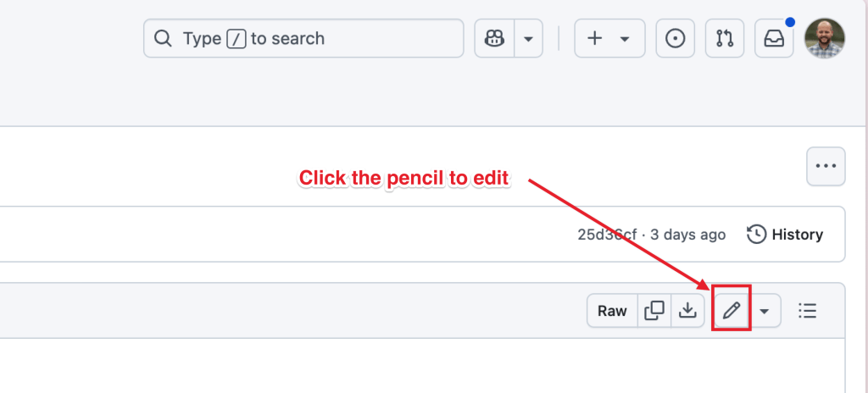Open the Issues icon in header
Image resolution: width=868 pixels, height=393 pixels.
[x=676, y=39]
